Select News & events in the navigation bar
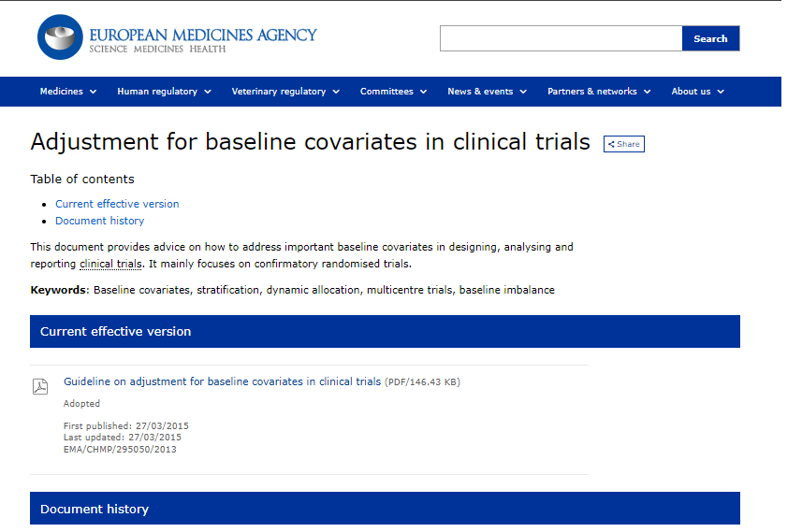802x532 pixels. tap(487, 92)
